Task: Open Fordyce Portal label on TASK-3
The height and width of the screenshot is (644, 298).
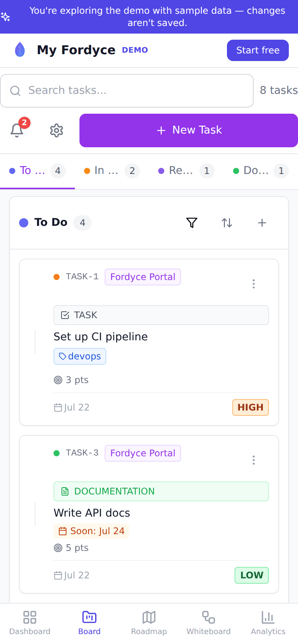Action: [x=143, y=453]
